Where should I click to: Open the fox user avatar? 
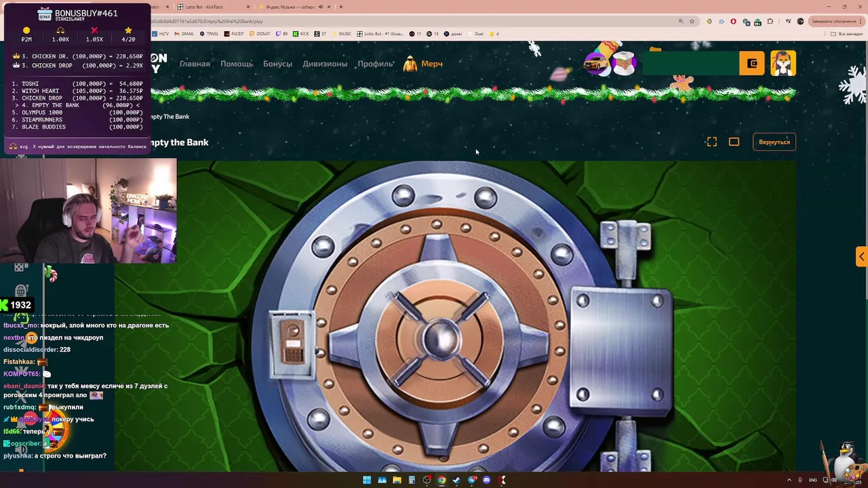[x=783, y=64]
